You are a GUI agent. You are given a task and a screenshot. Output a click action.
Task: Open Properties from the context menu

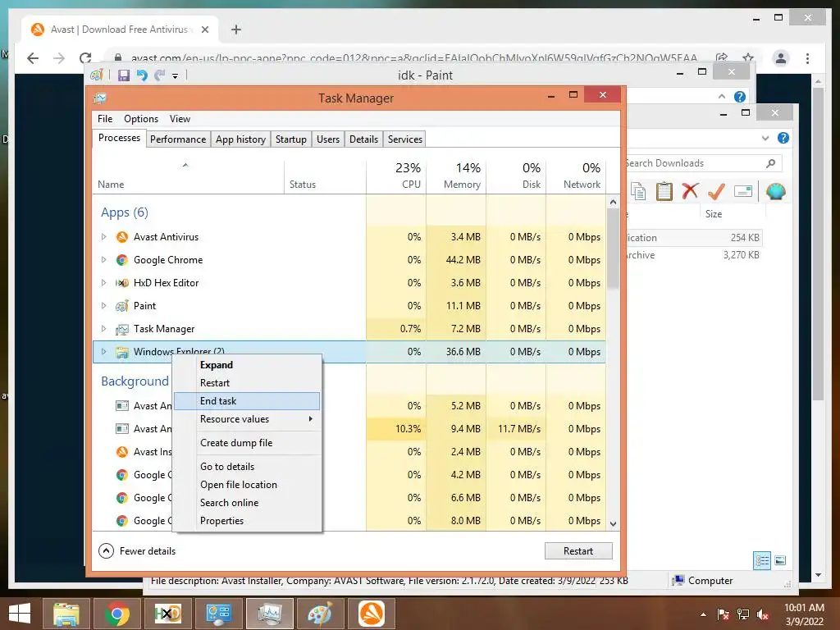pos(247,521)
